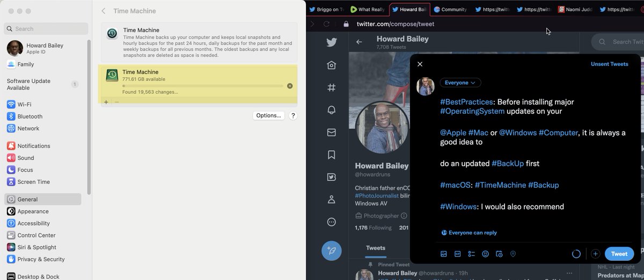The height and width of the screenshot is (280, 644).
Task: Click the Search Twitter field
Action: point(617,42)
